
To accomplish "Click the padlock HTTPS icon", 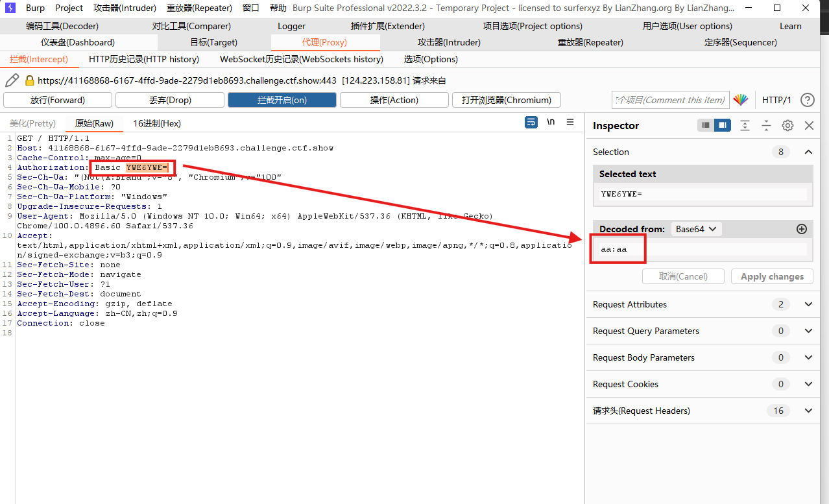I will coord(29,80).
